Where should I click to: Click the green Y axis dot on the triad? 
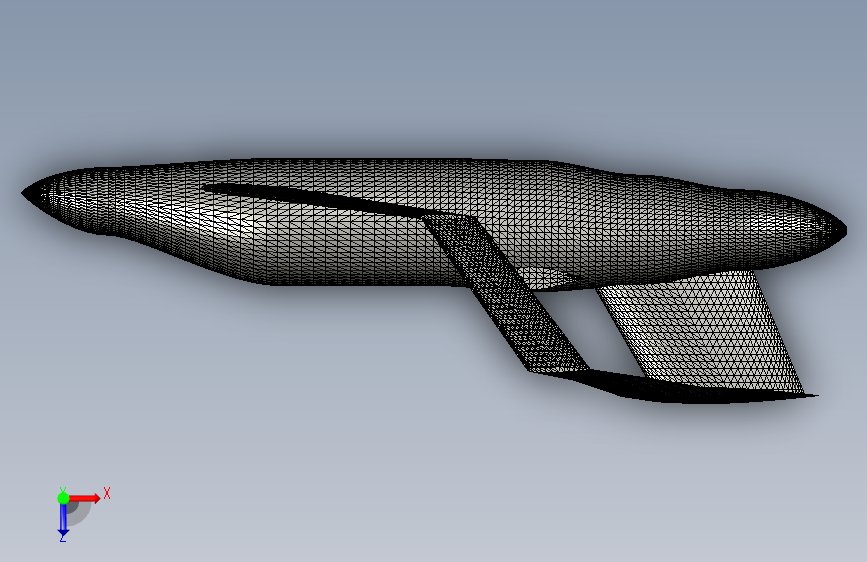pos(63,498)
